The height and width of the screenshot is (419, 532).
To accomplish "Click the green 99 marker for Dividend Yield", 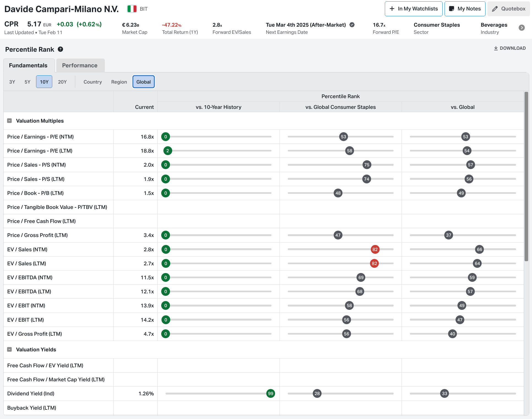I will point(271,393).
